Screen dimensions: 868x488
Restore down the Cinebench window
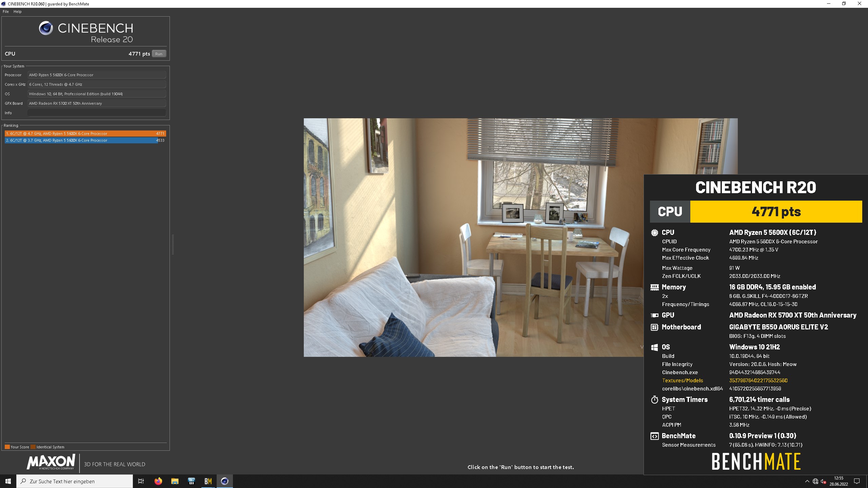coord(844,4)
